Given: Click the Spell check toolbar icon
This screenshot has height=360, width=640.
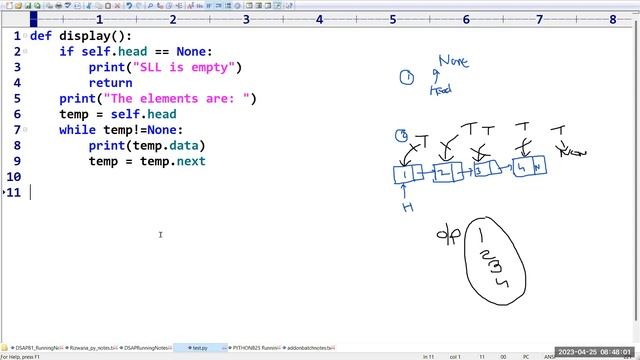Looking at the screenshot, I should [x=68, y=6].
